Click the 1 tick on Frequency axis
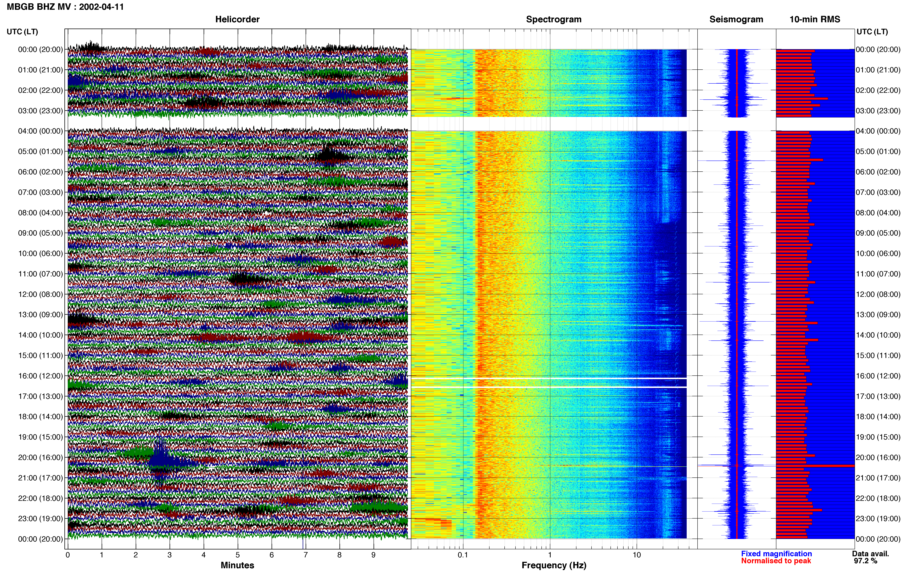The width and height of the screenshot is (924, 578). (x=550, y=555)
